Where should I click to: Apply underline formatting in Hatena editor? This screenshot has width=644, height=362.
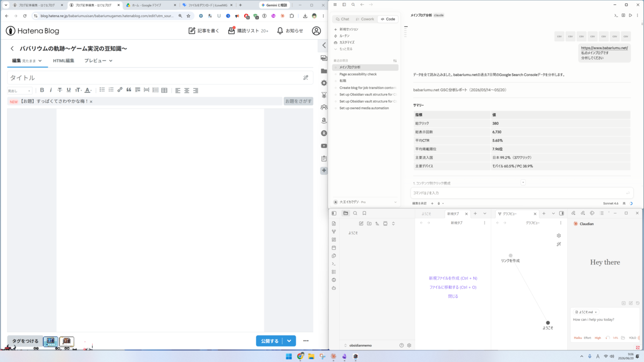point(69,90)
